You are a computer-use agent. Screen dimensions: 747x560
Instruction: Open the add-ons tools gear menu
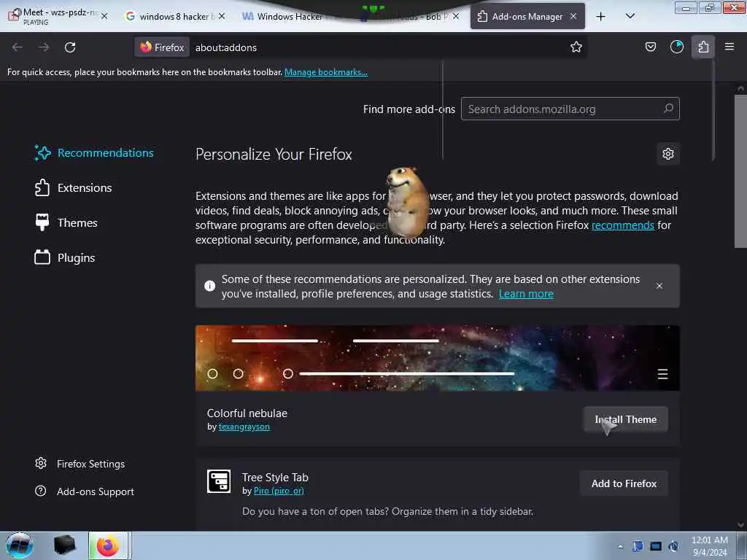click(668, 154)
